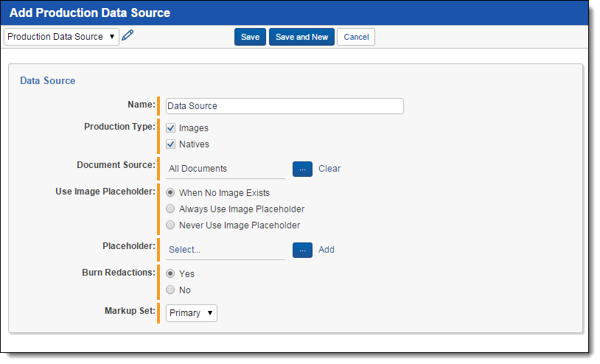Click the Placeholder Select... field

click(225, 250)
